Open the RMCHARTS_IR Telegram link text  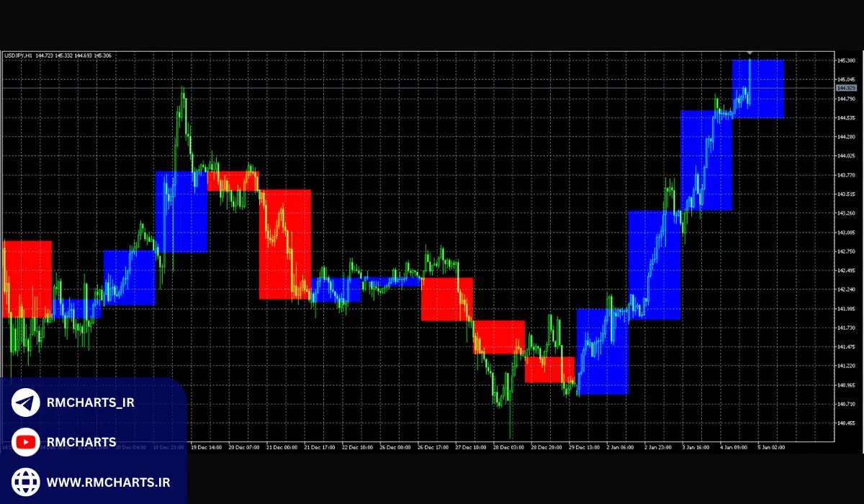click(90, 402)
